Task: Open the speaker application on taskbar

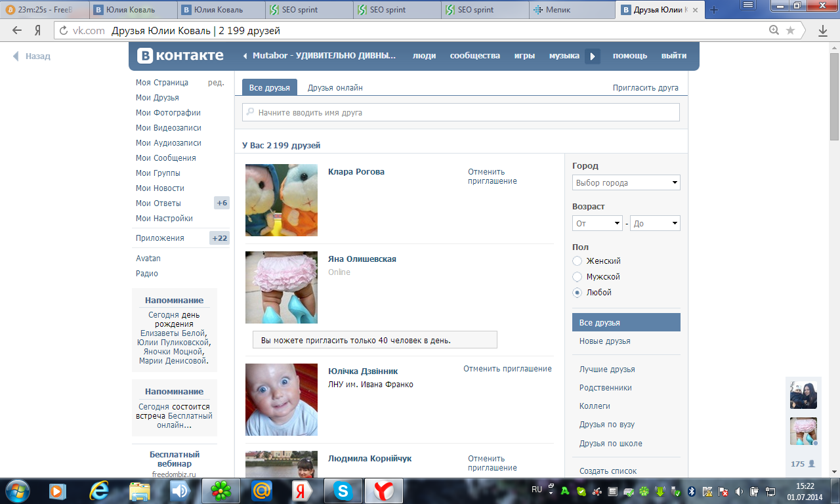Action: (180, 490)
